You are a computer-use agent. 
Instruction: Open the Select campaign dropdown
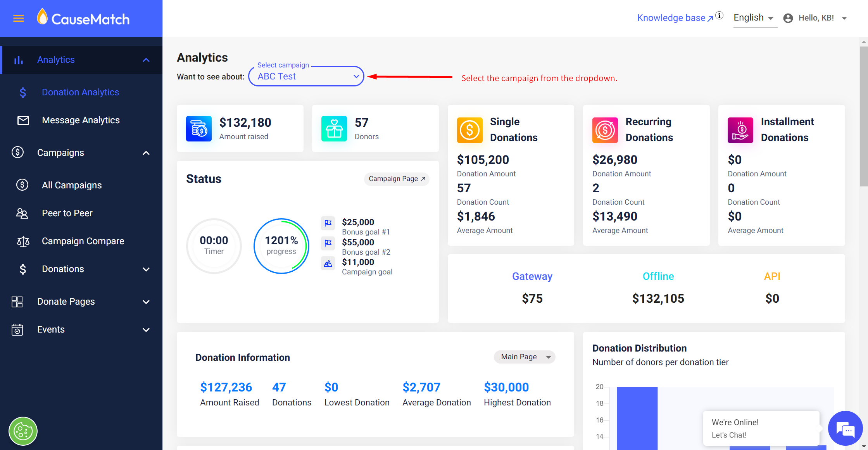point(306,76)
